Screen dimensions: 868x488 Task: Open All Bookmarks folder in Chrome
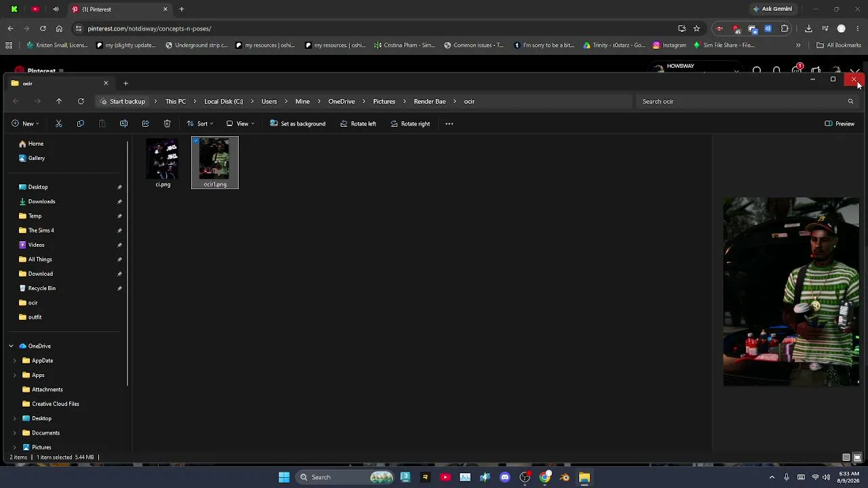pos(839,45)
